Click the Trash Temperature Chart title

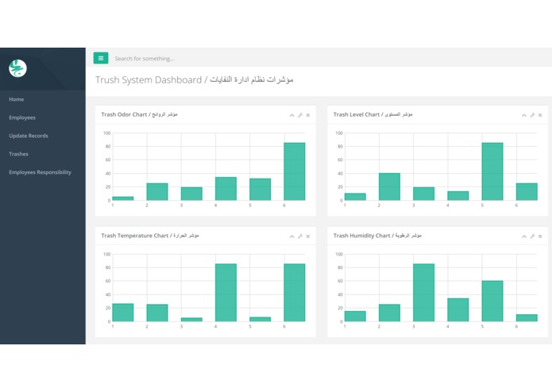[150, 236]
